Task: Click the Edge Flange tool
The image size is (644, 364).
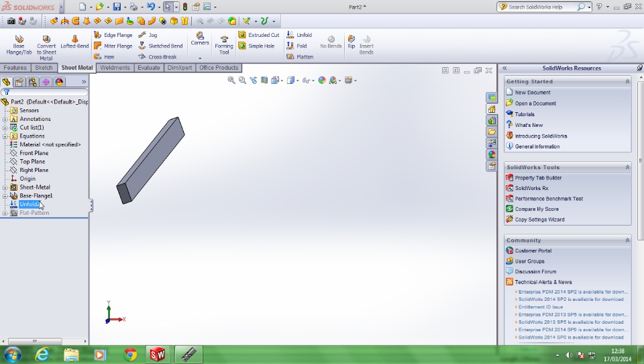Action: [x=113, y=35]
